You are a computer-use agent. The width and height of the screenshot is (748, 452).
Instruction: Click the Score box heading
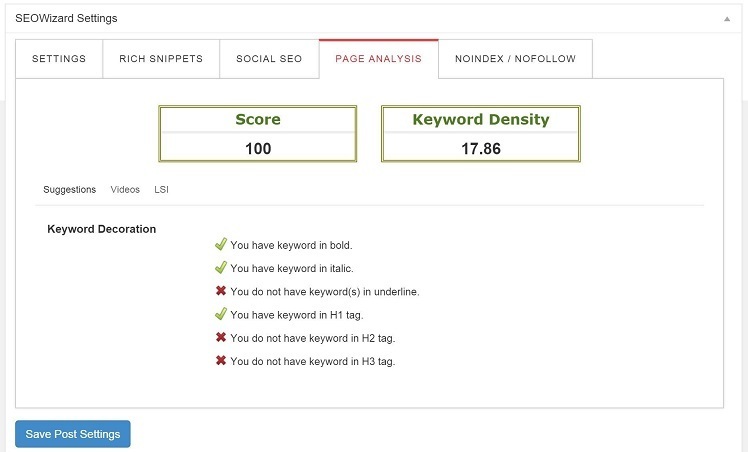pyautogui.click(x=258, y=119)
